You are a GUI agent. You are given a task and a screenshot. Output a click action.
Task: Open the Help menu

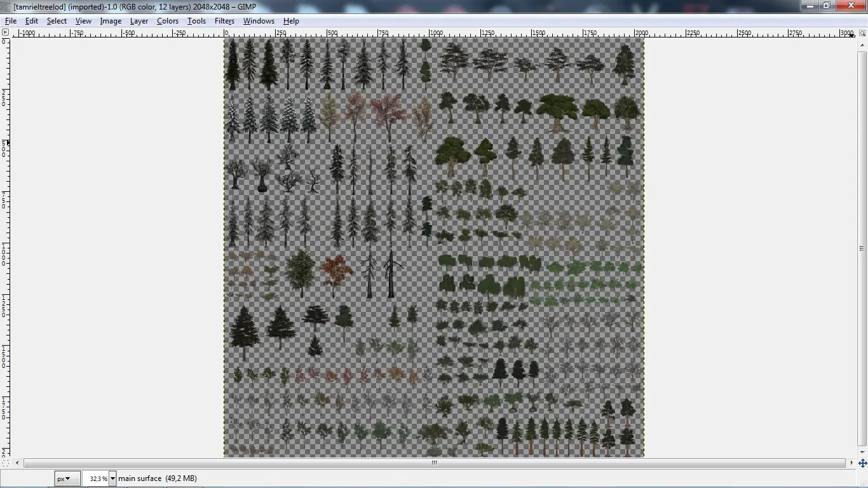(291, 21)
